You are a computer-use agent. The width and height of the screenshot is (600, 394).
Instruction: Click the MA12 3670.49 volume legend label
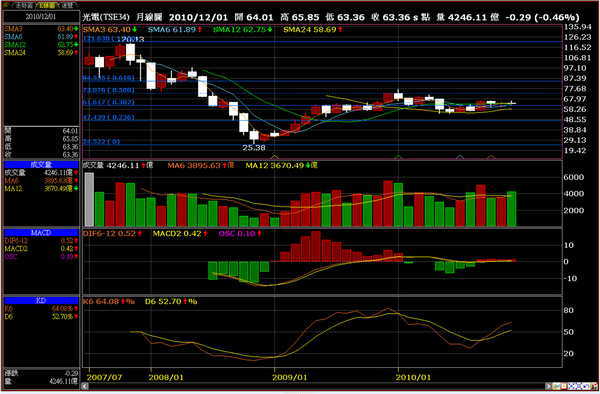pyautogui.click(x=275, y=165)
